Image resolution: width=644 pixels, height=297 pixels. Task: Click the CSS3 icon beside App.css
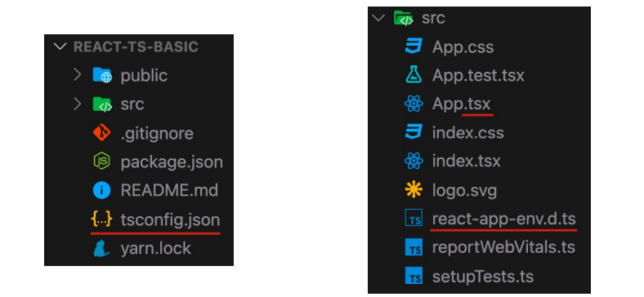pyautogui.click(x=414, y=47)
